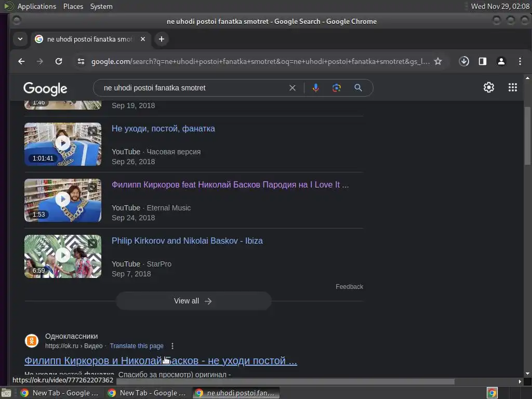Search by image with Google Lens
Viewport: 532px width, 399px height.
(336, 88)
